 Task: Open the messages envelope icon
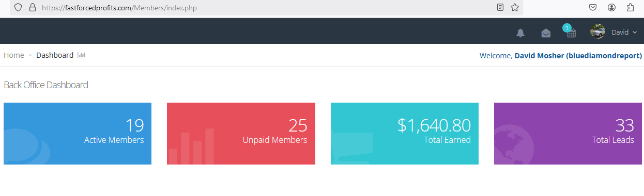546,33
